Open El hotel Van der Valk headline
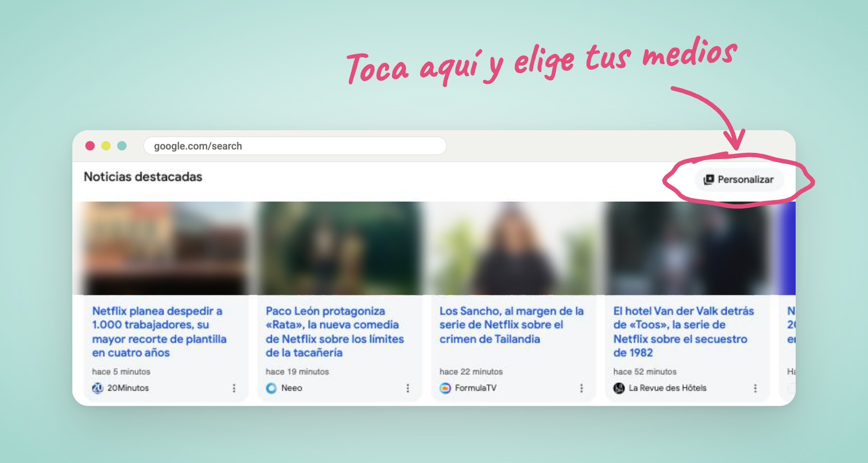Viewport: 868px width, 463px height. [683, 332]
